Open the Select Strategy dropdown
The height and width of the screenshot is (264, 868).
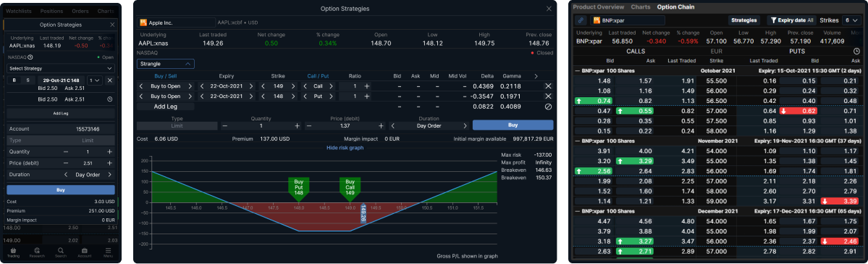(61, 68)
